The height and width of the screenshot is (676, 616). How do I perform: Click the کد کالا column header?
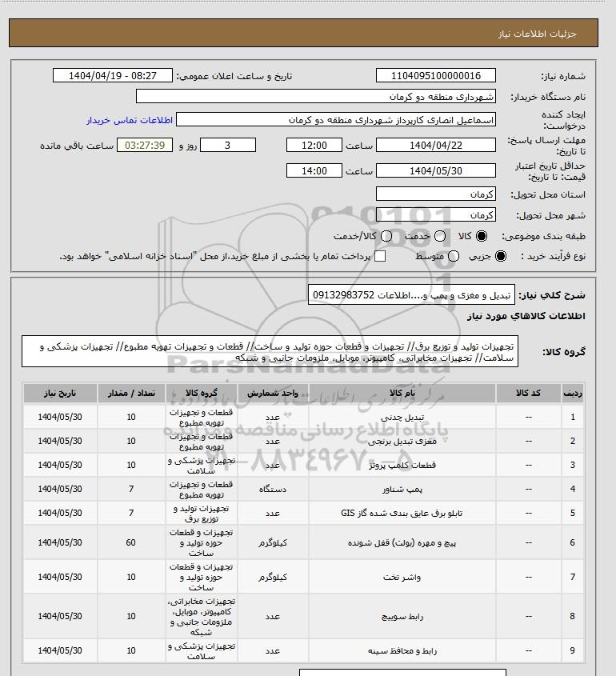tap(529, 393)
